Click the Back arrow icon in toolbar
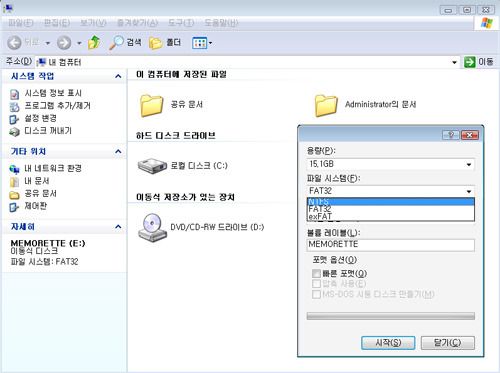This screenshot has height=373, width=500. [14, 43]
